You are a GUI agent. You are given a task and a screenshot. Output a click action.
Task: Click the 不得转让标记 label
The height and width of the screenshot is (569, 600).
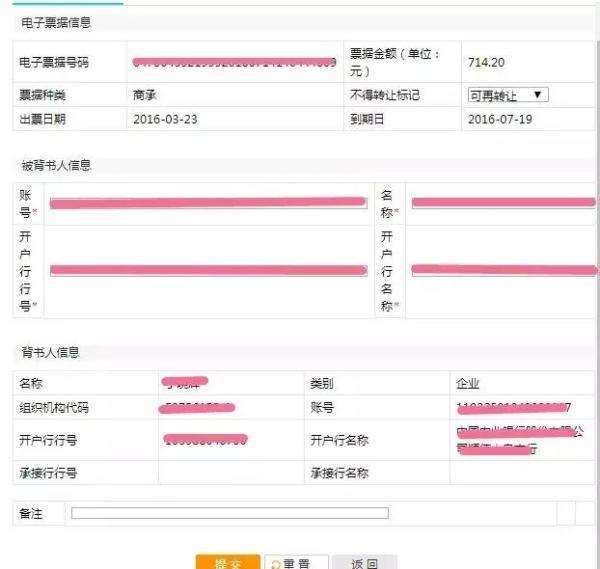[x=385, y=95]
